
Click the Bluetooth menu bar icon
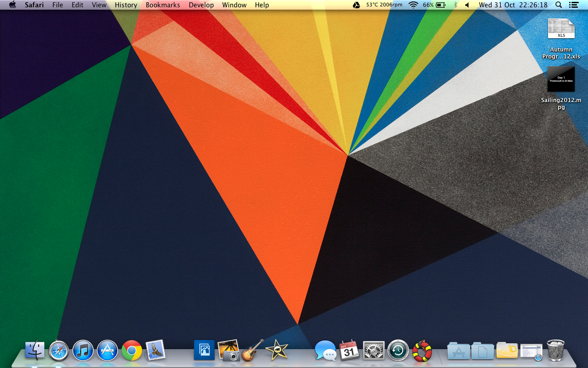(455, 5)
